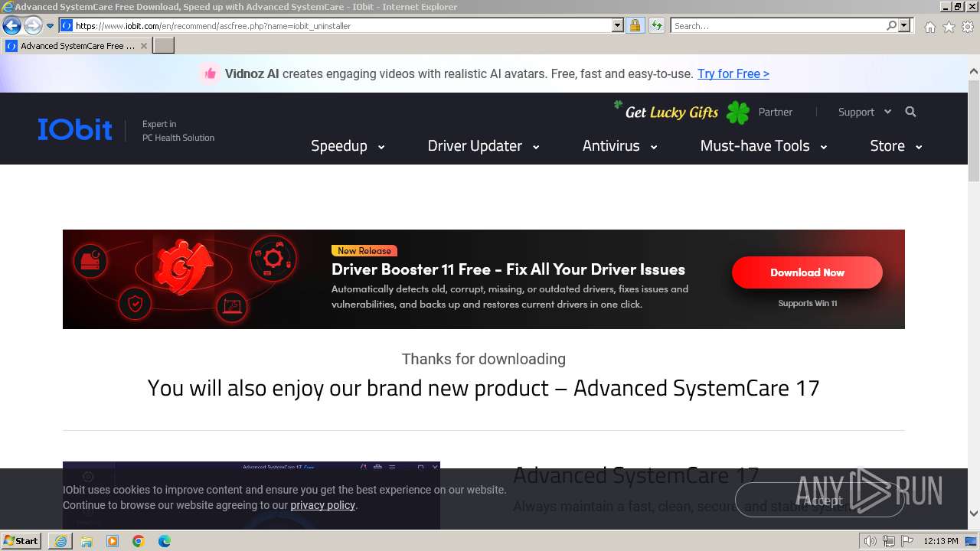Refresh the page with the green arrows icon
This screenshot has width=980, height=551.
[656, 25]
